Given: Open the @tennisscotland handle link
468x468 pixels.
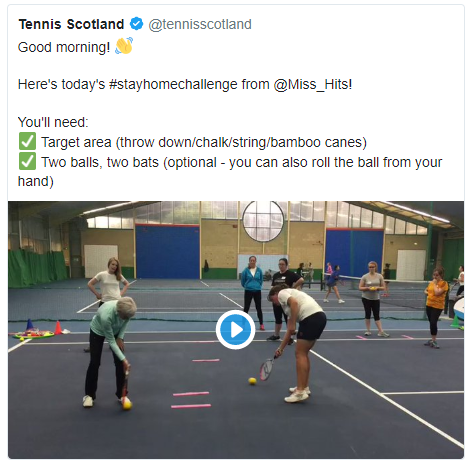Looking at the screenshot, I should click(x=200, y=24).
